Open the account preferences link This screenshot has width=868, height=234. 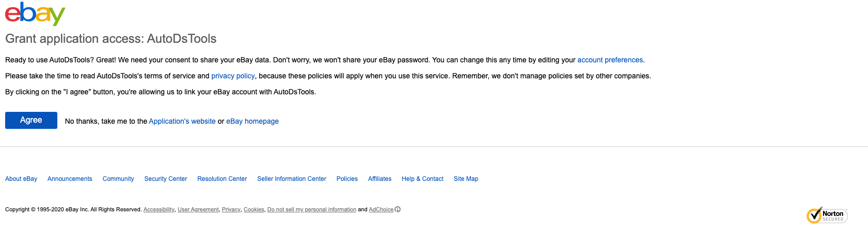[610, 60]
